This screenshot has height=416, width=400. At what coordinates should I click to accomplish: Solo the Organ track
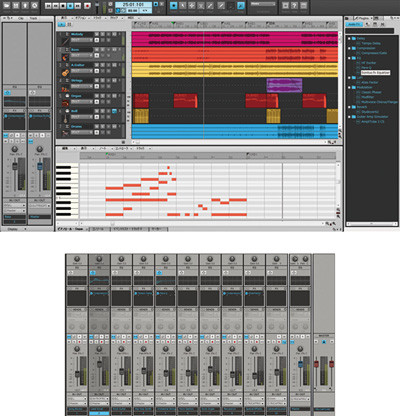(103, 95)
